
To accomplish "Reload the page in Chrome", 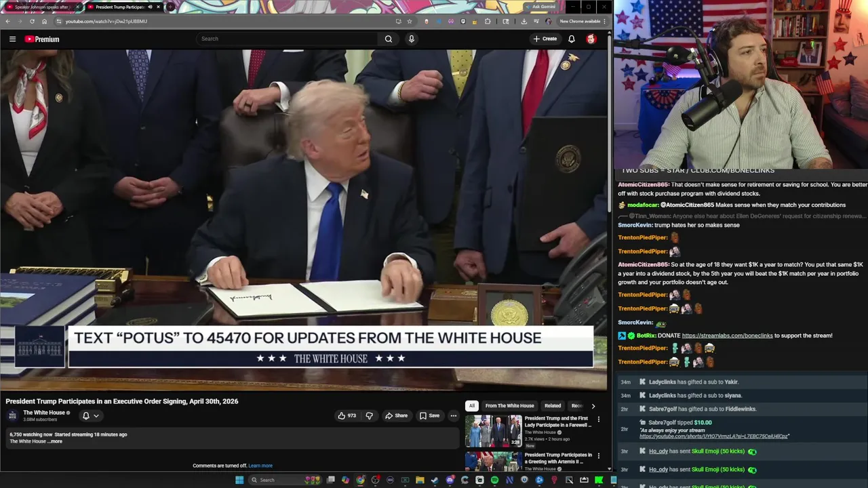I will tap(32, 21).
